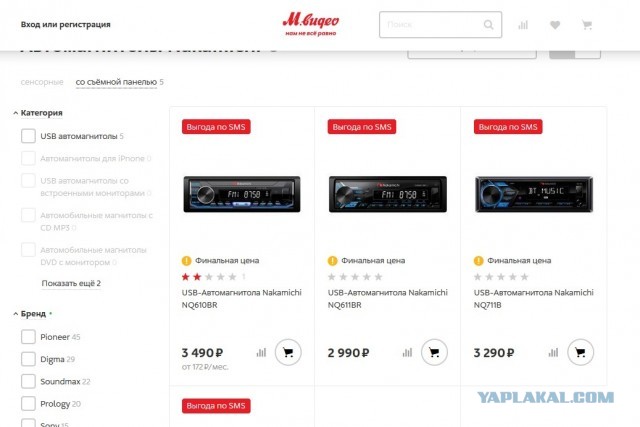Tick the Pioneer brand checkbox
The height and width of the screenshot is (427, 640).
[x=28, y=337]
